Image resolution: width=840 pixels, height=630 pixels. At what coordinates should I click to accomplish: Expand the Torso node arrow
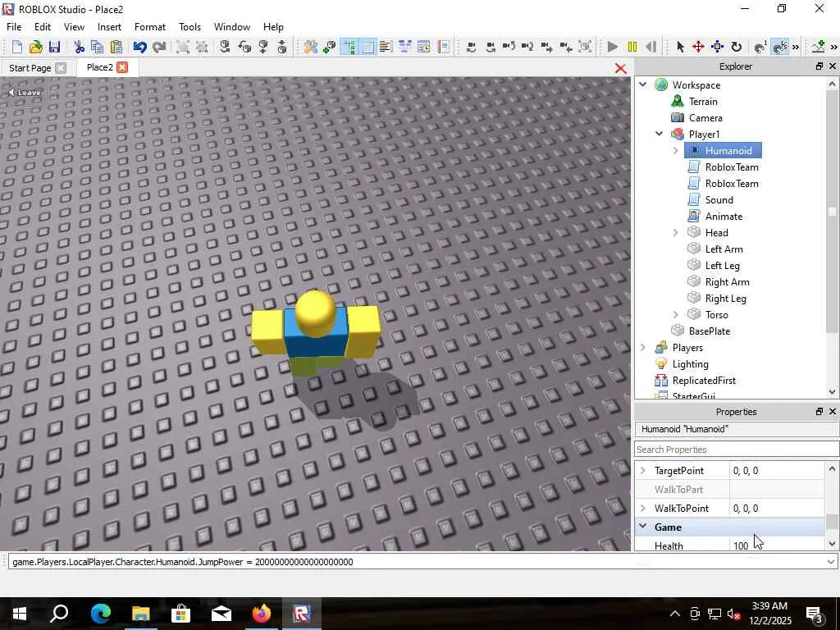676,314
